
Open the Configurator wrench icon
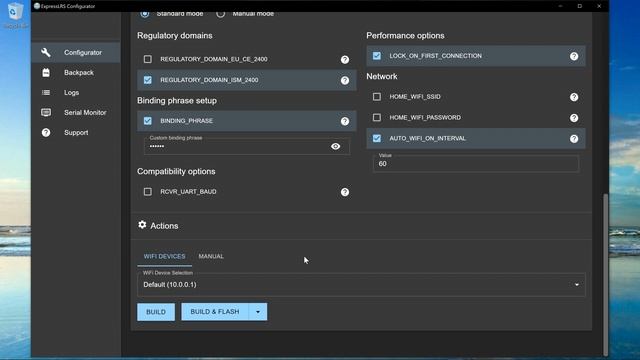coord(46,52)
